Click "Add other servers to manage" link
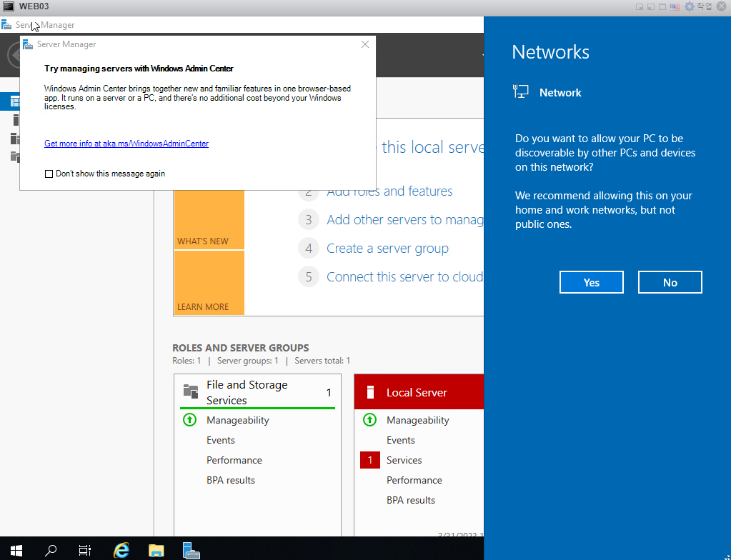The image size is (731, 560). pyautogui.click(x=404, y=219)
